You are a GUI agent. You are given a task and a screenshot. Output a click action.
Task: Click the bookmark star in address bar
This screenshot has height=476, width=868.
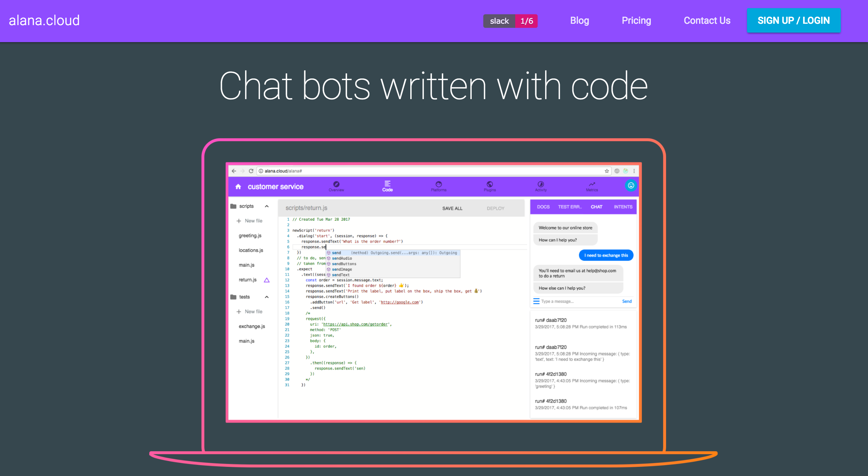tap(607, 171)
